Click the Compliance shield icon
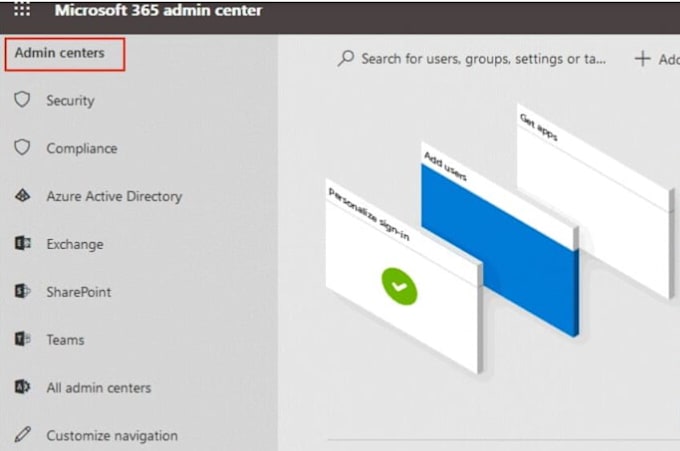The height and width of the screenshot is (451, 680). pyautogui.click(x=22, y=147)
